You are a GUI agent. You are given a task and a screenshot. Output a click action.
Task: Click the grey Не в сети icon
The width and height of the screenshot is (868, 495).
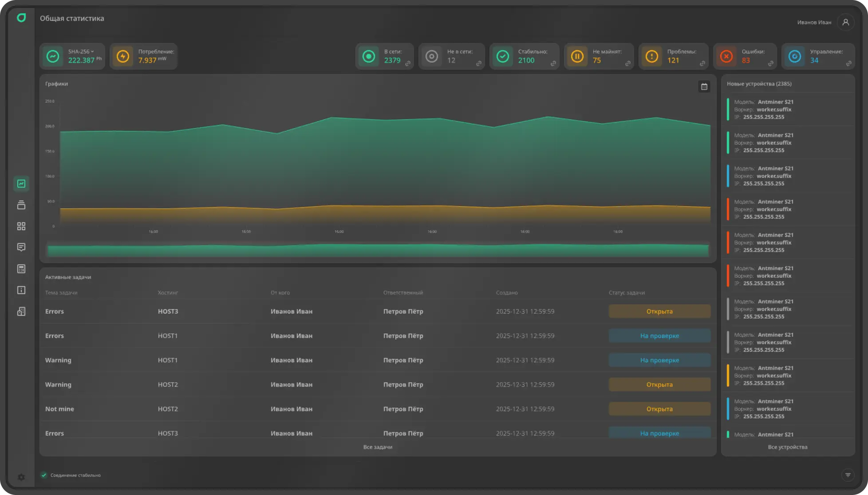[x=432, y=56]
